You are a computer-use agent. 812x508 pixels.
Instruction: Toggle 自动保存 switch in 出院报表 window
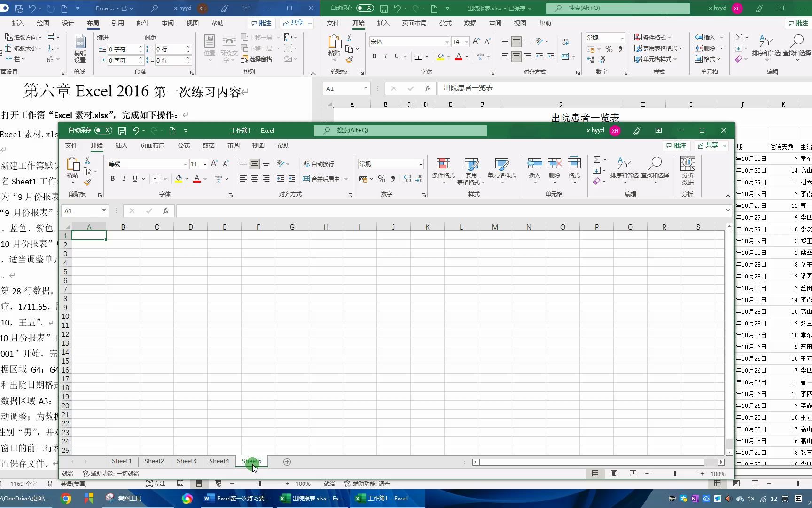point(365,8)
